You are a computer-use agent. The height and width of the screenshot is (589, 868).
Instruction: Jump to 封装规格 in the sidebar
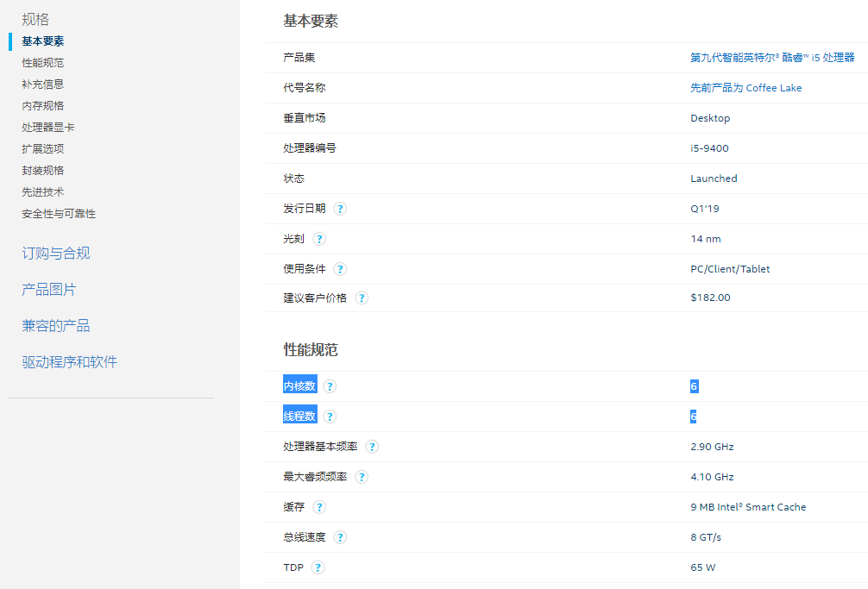point(42,171)
